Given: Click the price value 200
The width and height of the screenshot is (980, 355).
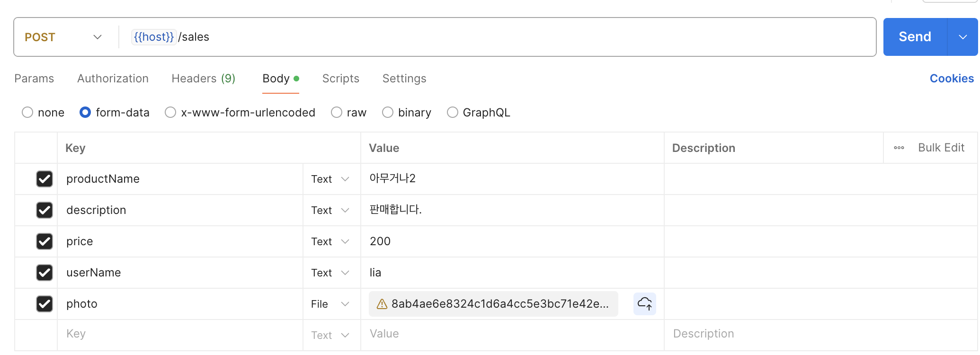Looking at the screenshot, I should coord(512,241).
